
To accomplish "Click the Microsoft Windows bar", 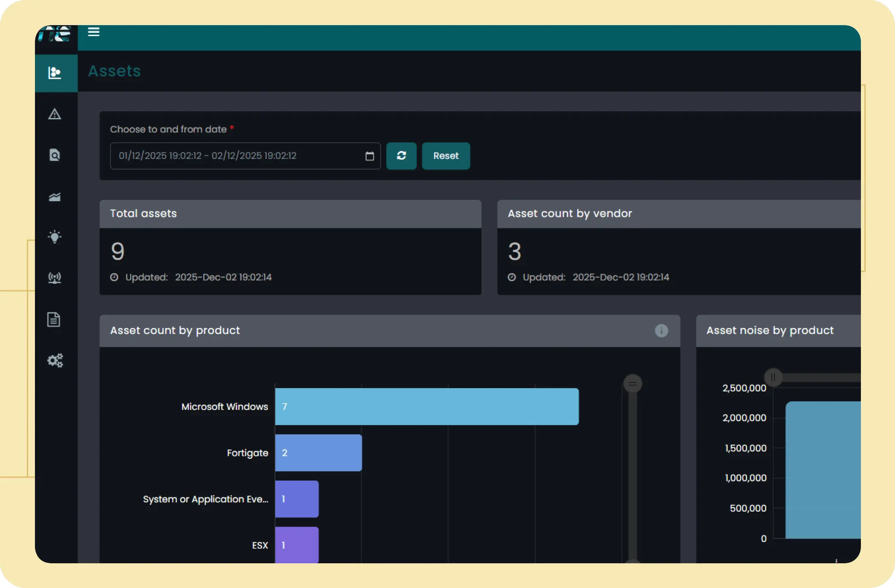I will (427, 406).
